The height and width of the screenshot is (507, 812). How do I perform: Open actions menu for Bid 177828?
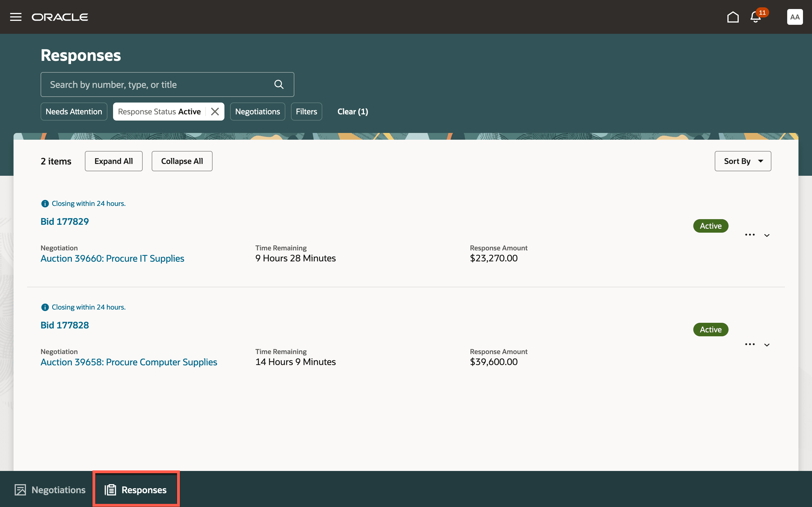coord(750,344)
